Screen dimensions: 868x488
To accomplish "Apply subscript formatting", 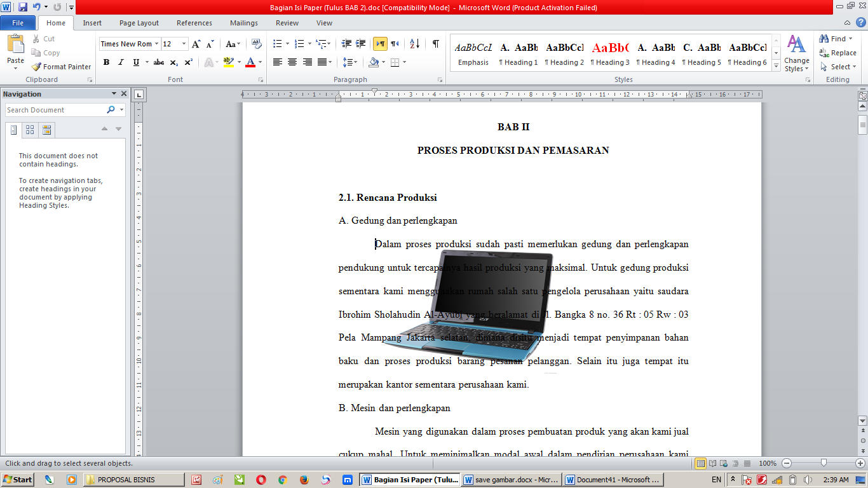I will coord(174,62).
